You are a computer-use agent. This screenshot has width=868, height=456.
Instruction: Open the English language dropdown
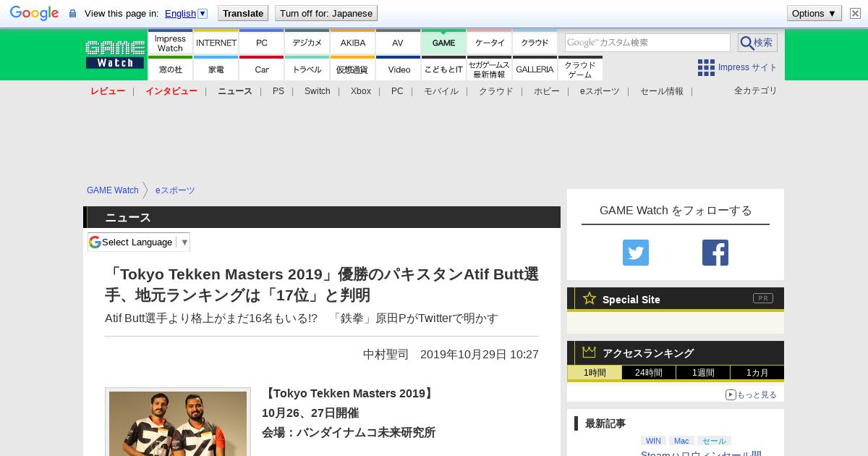186,13
